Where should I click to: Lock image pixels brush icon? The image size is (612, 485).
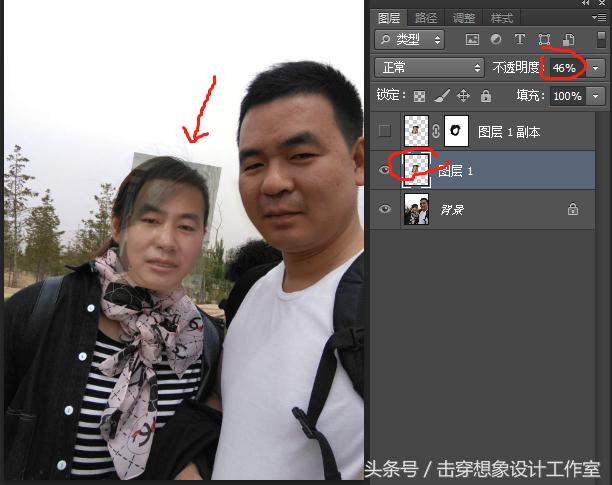click(442, 96)
